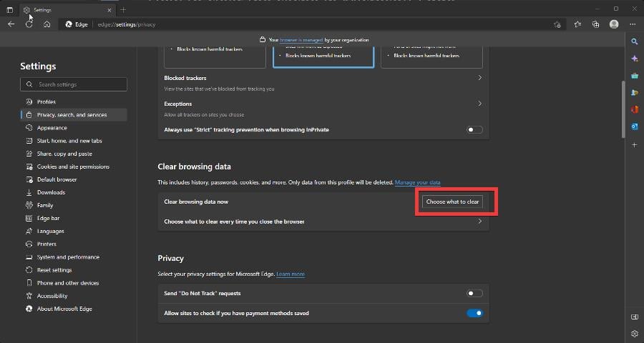Select Privacy, search, and services
The image size is (644, 343).
(x=74, y=115)
